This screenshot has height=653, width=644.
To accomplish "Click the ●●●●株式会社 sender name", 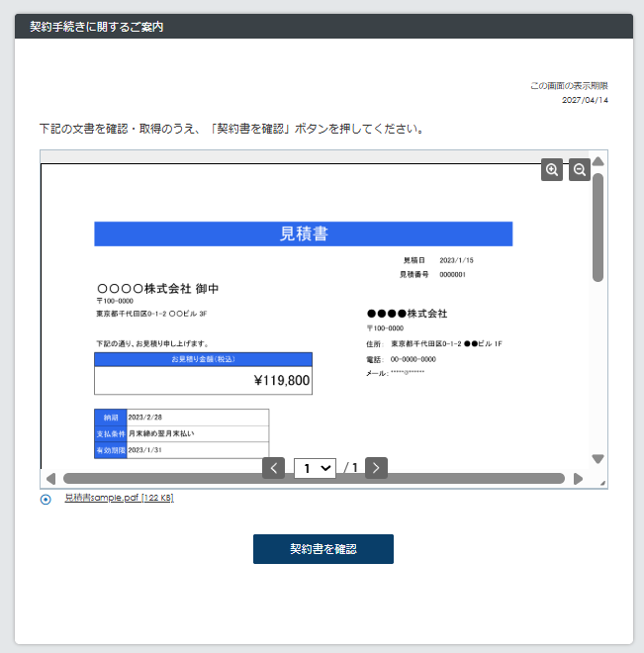I will (x=408, y=314).
